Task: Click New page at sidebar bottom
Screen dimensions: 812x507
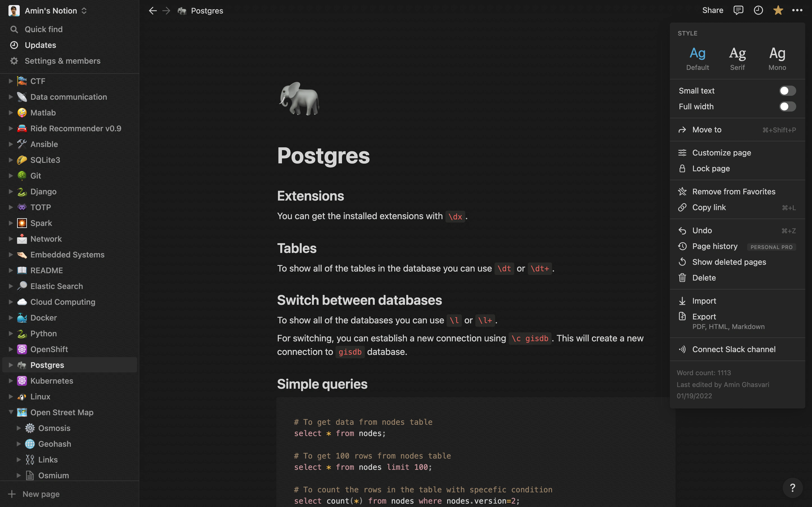Action: point(40,494)
